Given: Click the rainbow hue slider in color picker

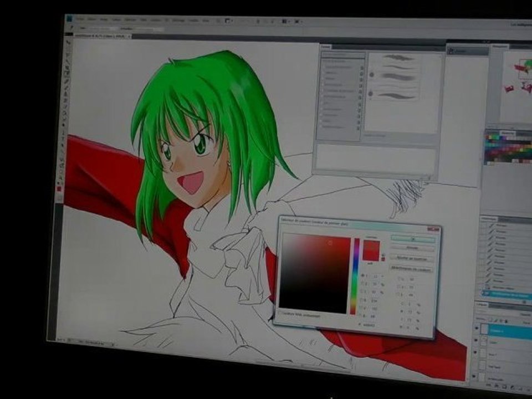Looking at the screenshot, I should 356,276.
